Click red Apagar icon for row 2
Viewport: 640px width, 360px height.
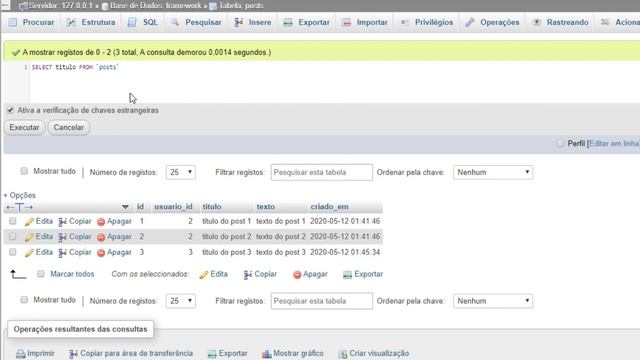101,237
